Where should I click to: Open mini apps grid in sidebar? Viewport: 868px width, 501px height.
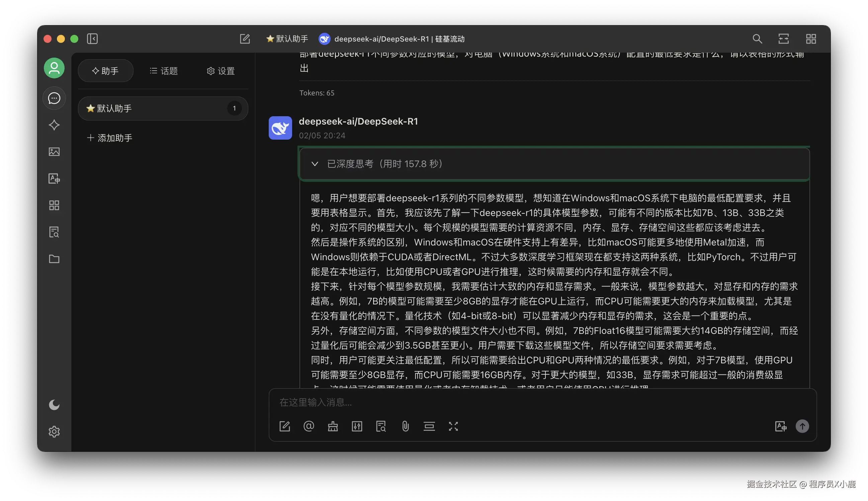pyautogui.click(x=54, y=205)
